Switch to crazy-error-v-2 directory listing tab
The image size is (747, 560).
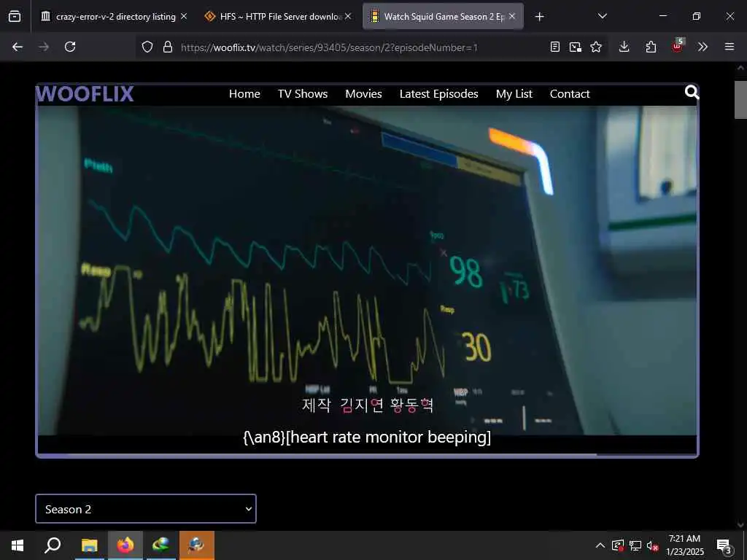tap(115, 17)
